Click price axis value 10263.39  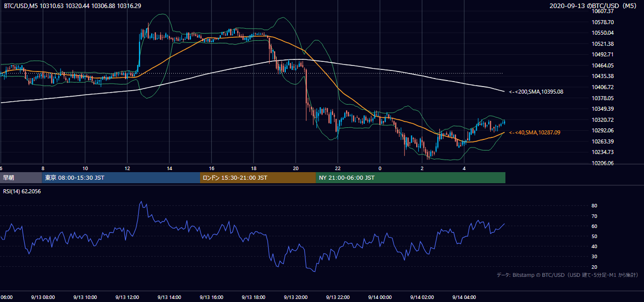click(x=603, y=141)
